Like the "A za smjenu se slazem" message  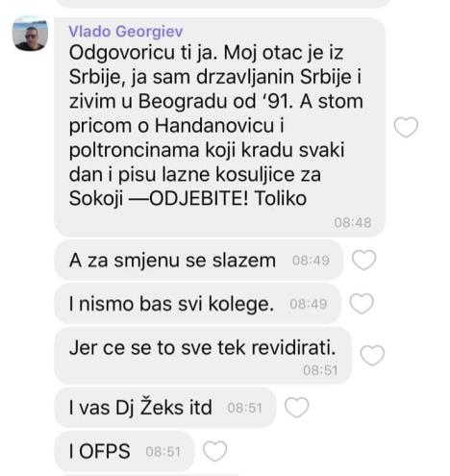click(363, 260)
